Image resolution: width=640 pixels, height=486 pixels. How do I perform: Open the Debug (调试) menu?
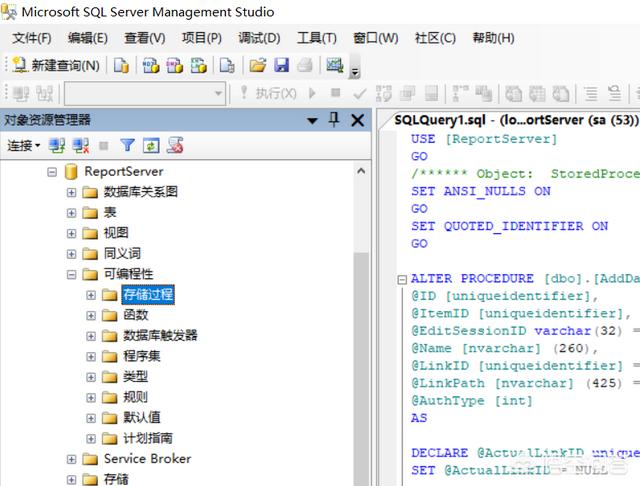[259, 38]
